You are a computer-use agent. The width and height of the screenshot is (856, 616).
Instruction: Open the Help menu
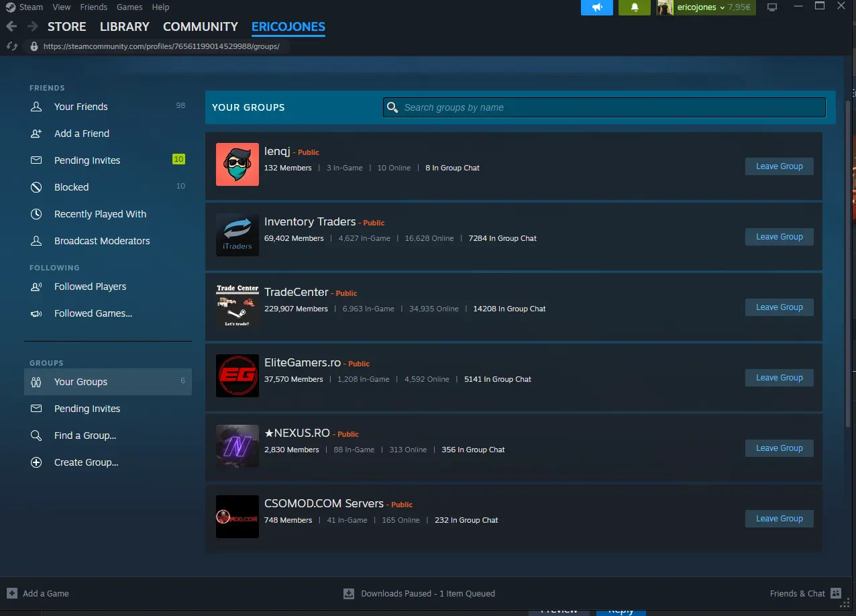(160, 7)
